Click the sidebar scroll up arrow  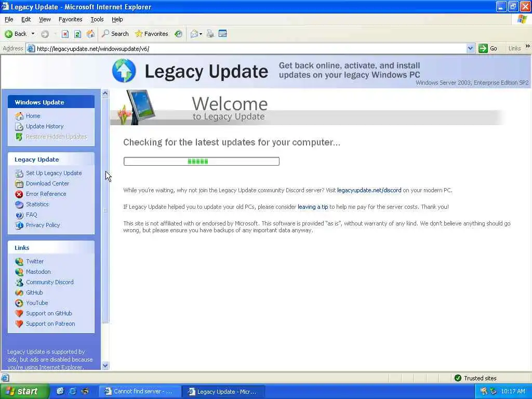tap(105, 94)
